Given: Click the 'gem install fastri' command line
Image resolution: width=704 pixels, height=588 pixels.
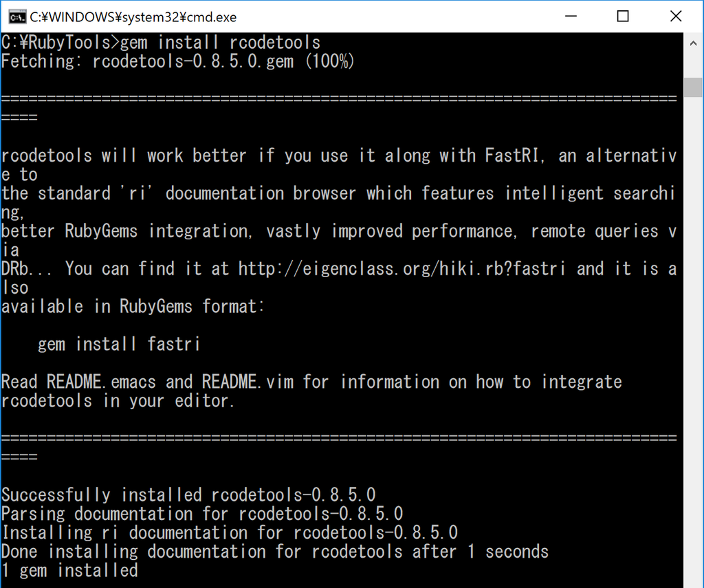Looking at the screenshot, I should click(119, 344).
